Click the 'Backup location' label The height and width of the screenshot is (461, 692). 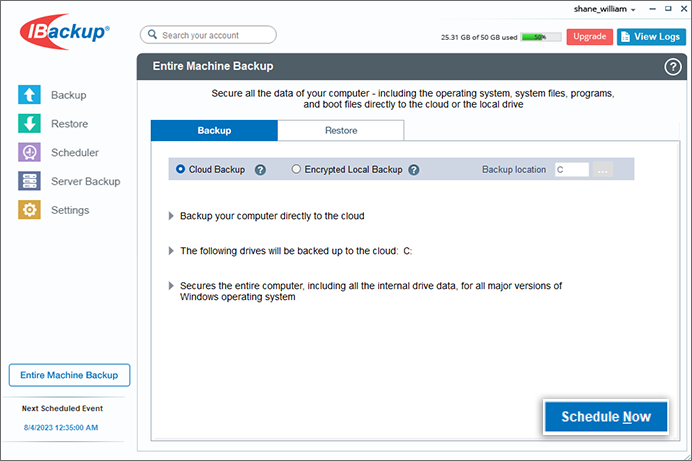tap(514, 169)
